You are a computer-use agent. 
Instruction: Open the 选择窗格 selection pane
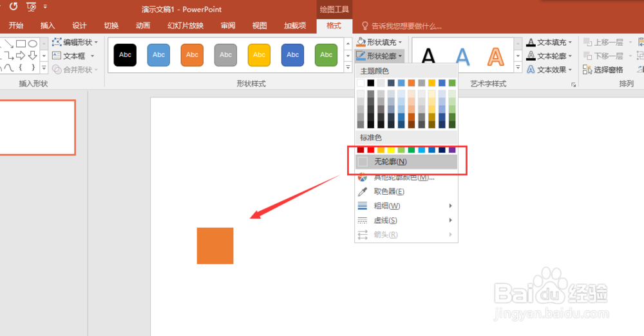pos(603,70)
